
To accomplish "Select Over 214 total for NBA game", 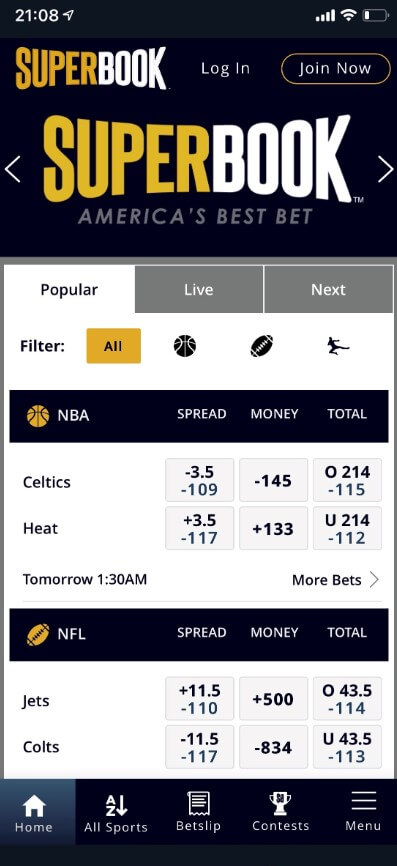I will point(347,480).
